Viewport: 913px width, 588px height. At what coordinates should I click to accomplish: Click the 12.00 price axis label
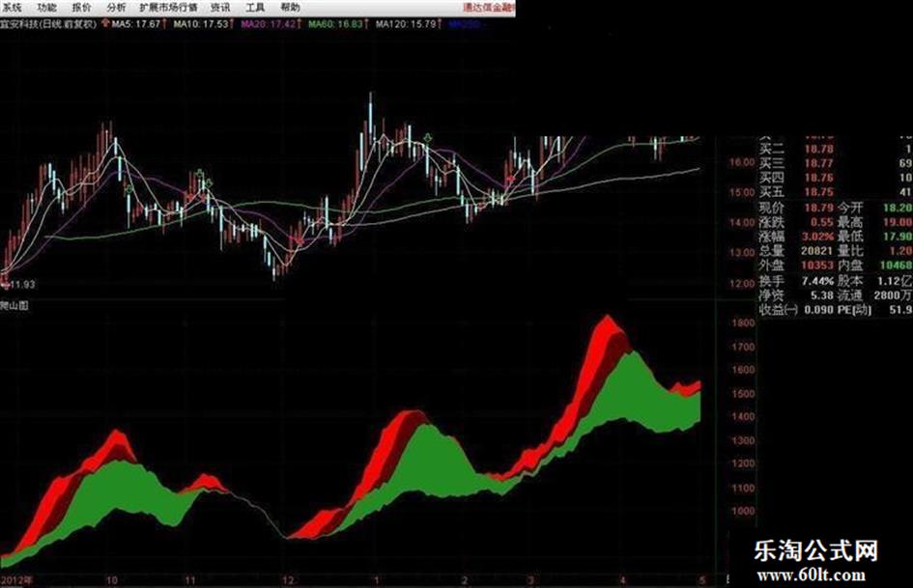coord(742,284)
